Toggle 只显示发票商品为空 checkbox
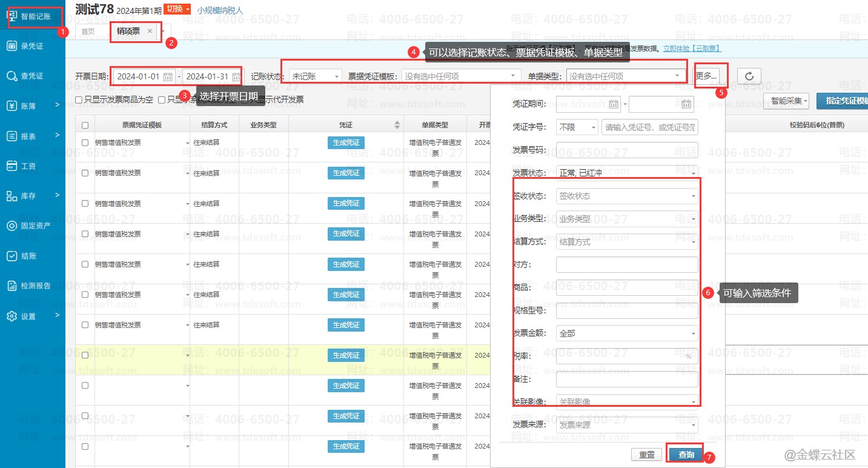 [x=79, y=100]
